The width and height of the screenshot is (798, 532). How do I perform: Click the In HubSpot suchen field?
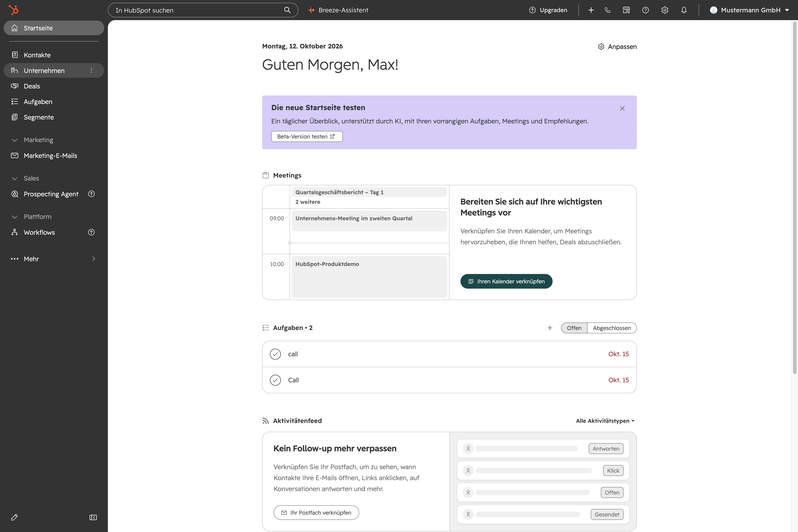(203, 10)
